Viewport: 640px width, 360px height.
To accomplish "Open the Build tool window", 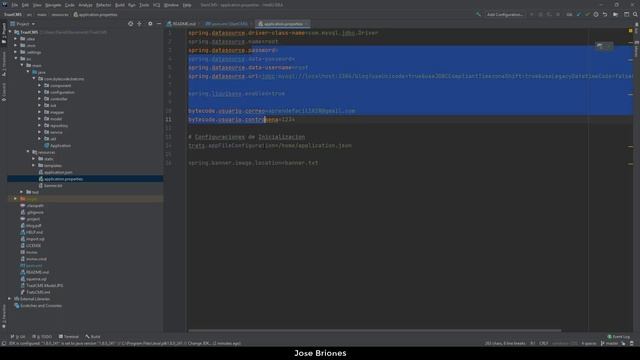I will point(93,337).
